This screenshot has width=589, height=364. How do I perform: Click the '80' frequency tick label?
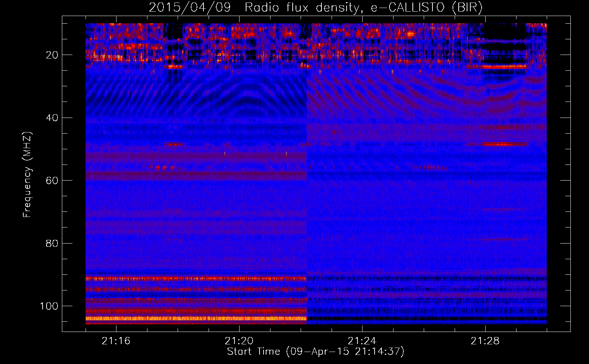click(x=52, y=243)
